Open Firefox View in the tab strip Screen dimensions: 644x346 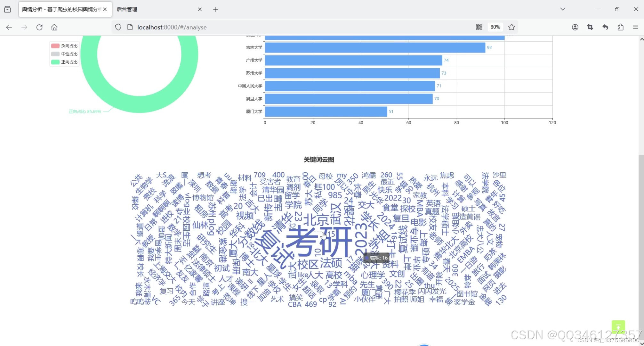(7, 9)
